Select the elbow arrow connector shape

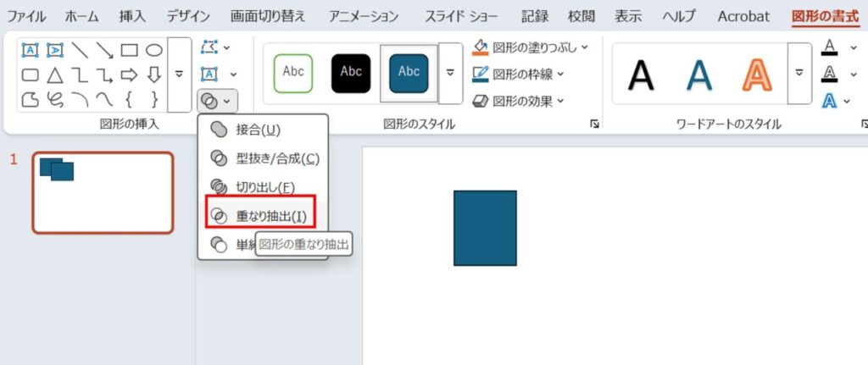(104, 75)
